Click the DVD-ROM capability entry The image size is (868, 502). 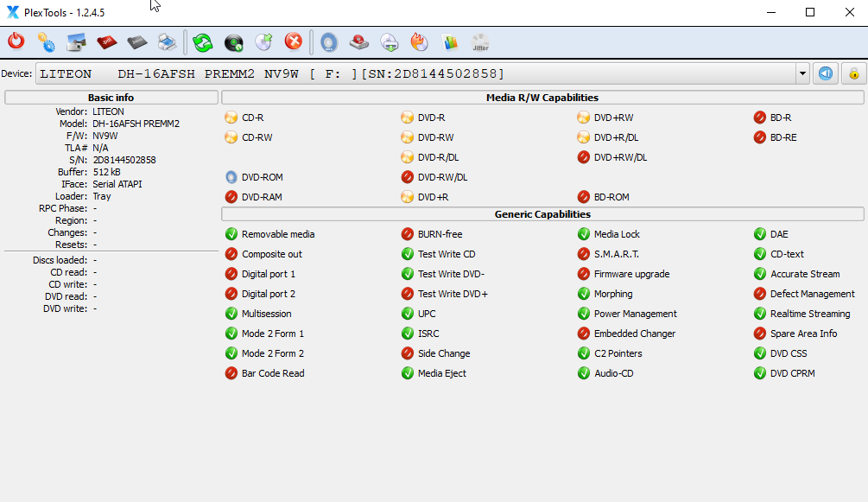click(254, 177)
